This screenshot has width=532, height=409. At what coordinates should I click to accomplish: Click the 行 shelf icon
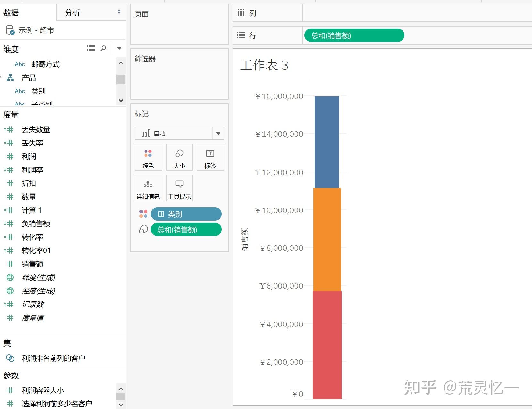pos(241,35)
